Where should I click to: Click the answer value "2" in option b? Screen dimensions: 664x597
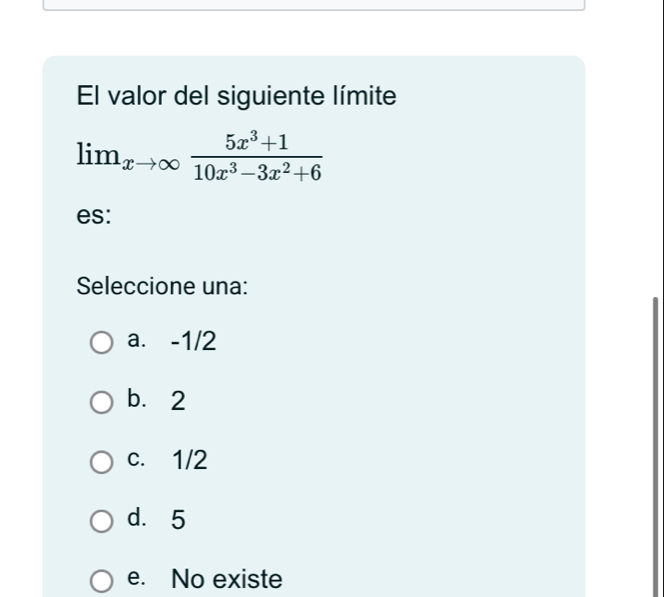pos(177,402)
